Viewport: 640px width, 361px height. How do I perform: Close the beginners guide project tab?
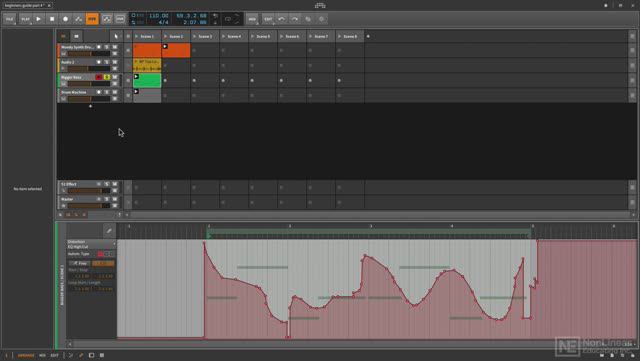(x=49, y=5)
